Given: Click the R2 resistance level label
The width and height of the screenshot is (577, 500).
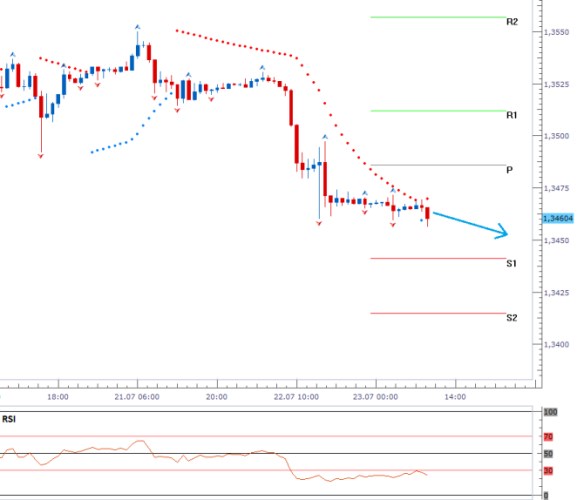Looking at the screenshot, I should (x=512, y=22).
